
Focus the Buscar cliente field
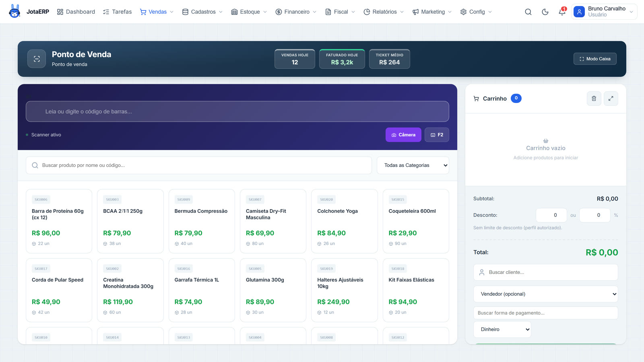[x=546, y=272]
